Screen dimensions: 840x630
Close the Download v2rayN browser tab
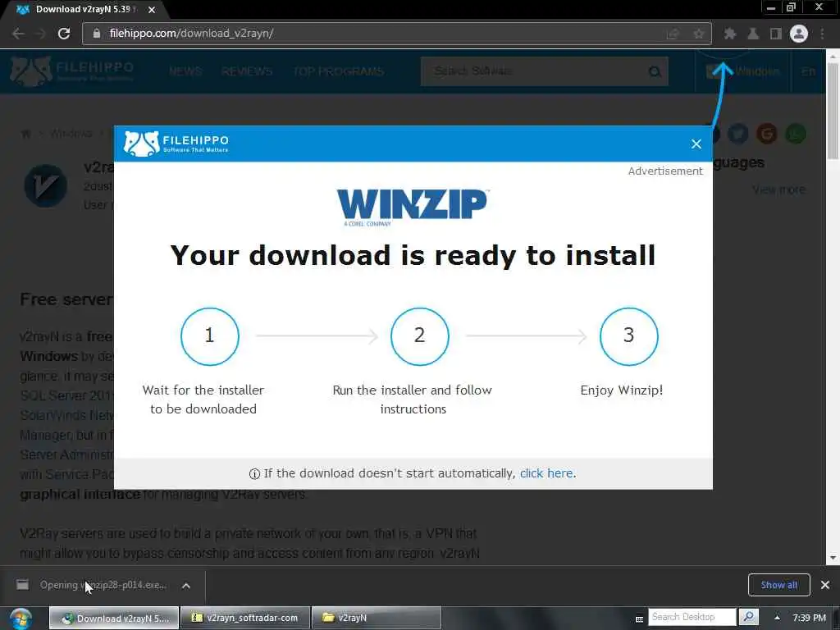click(152, 10)
